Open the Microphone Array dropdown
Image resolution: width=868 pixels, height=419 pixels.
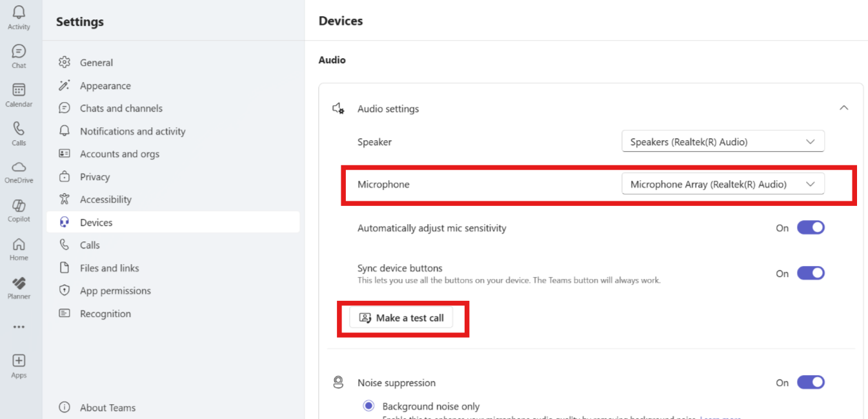(723, 185)
